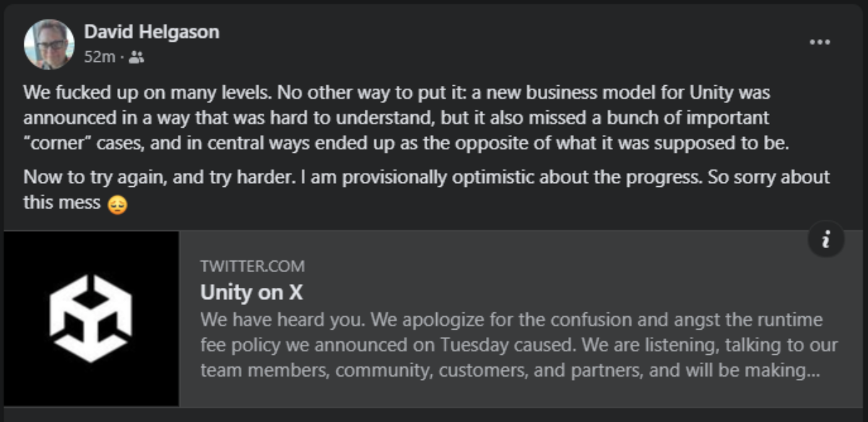
Task: Click the Unity cube logo thumbnail
Action: (91, 318)
